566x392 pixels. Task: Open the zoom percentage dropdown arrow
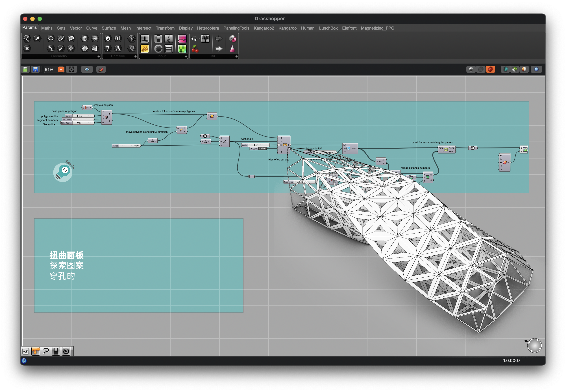[x=61, y=69]
